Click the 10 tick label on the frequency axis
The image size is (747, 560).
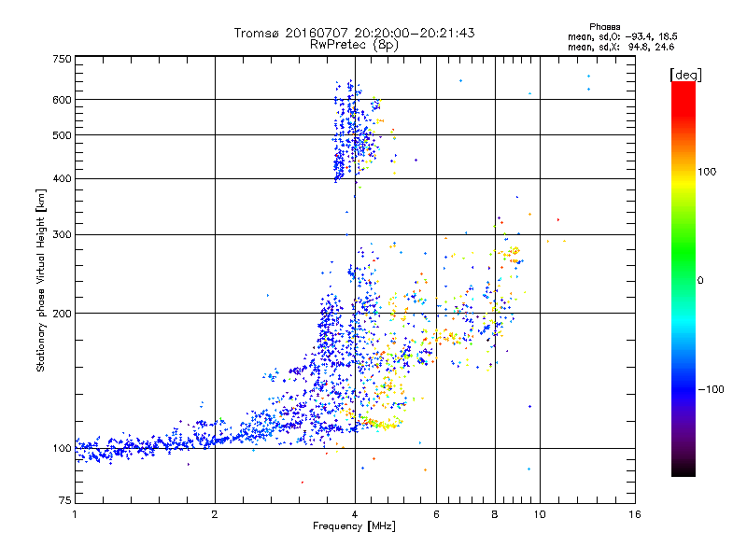[540, 514]
